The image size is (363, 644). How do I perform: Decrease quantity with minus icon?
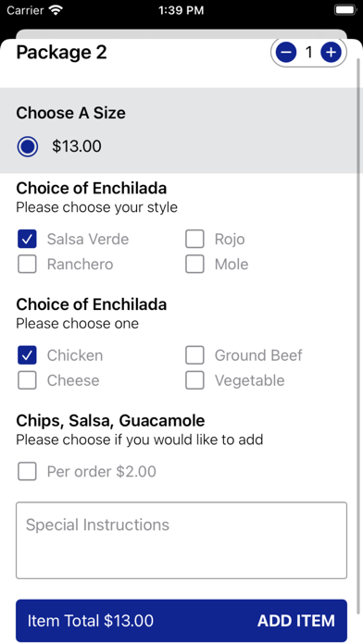coord(286,52)
